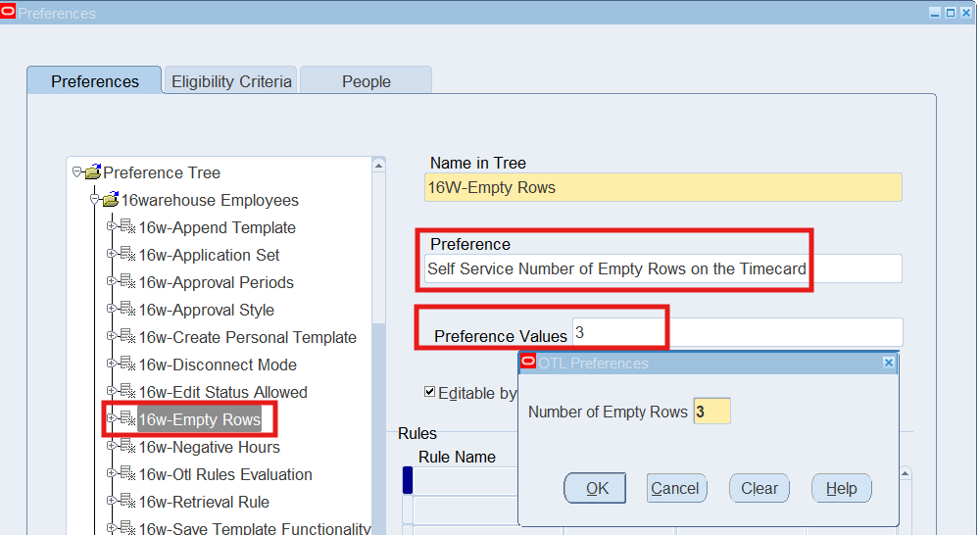Click the Number of Empty Rows field
The width and height of the screenshot is (980, 535).
click(x=711, y=412)
